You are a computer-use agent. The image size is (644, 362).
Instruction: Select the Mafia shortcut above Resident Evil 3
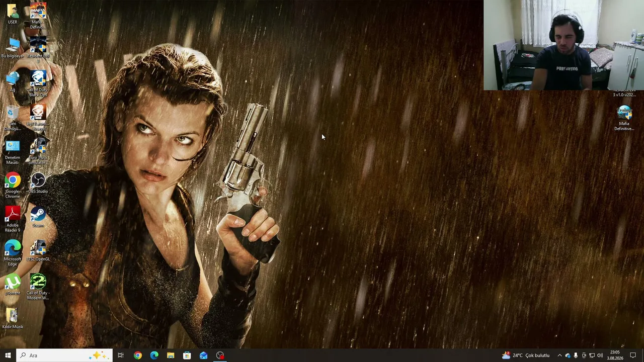click(38, 16)
